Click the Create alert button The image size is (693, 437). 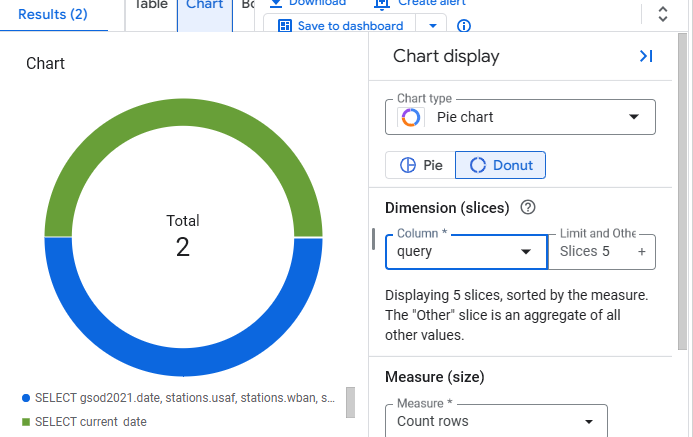[x=420, y=4]
